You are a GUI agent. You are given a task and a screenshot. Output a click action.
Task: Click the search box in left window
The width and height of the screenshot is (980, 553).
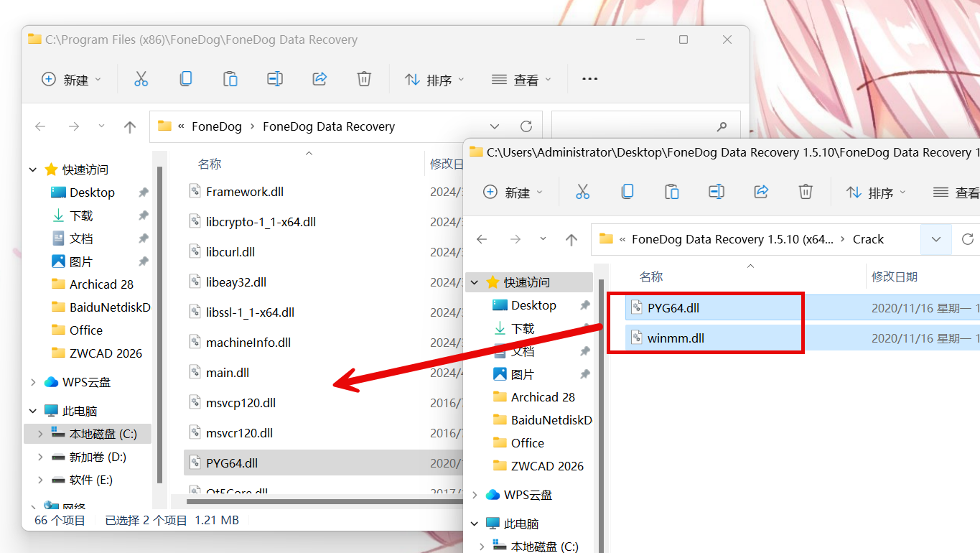click(x=635, y=126)
